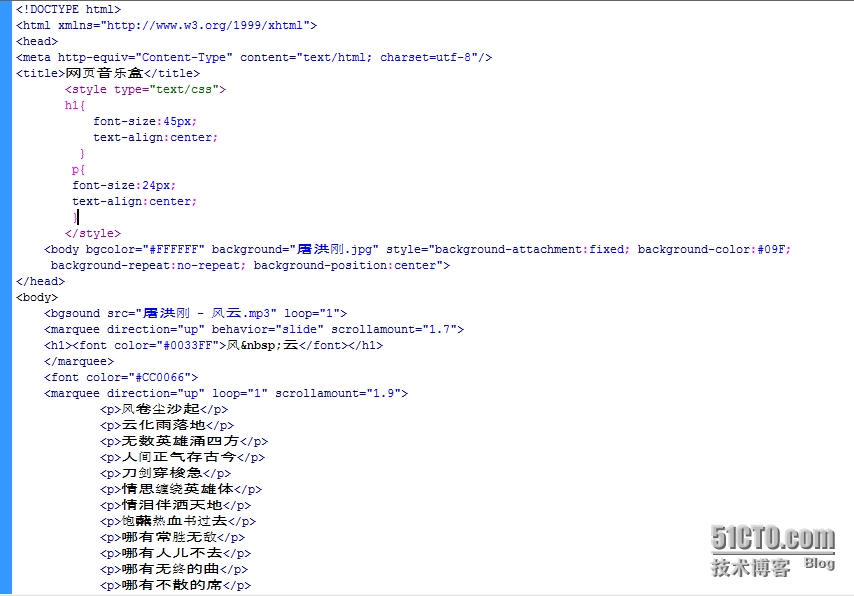Click the body bgcolor="#FFFFFF" line
The width and height of the screenshot is (854, 596).
(x=417, y=249)
